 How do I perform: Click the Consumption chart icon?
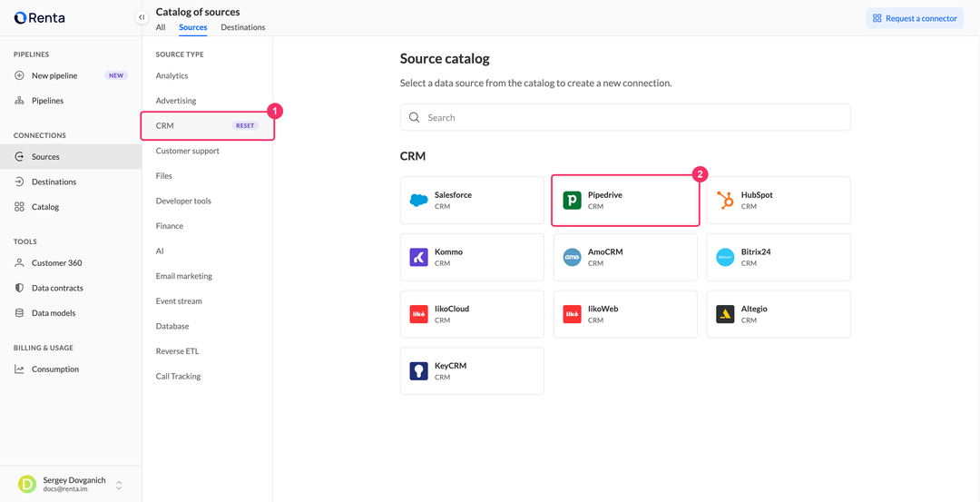pos(19,369)
